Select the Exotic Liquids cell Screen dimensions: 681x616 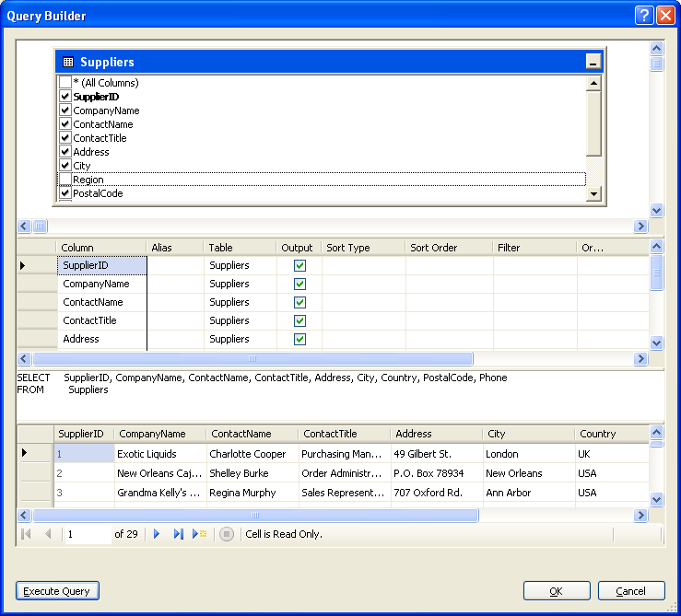pyautogui.click(x=160, y=454)
